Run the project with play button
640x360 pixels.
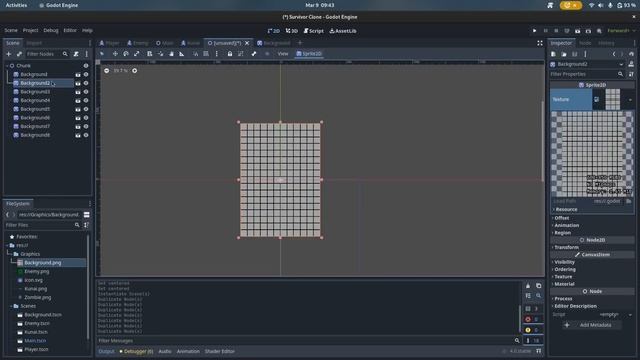pyautogui.click(x=534, y=31)
